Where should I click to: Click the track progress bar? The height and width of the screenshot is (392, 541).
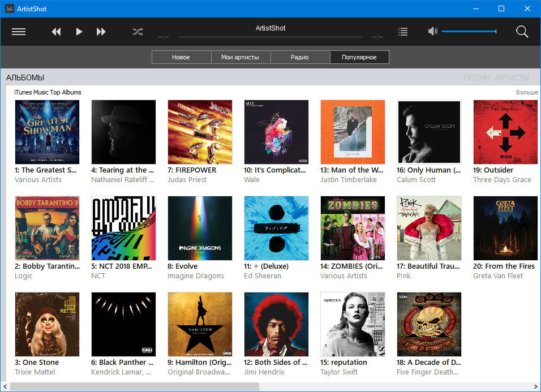click(270, 37)
